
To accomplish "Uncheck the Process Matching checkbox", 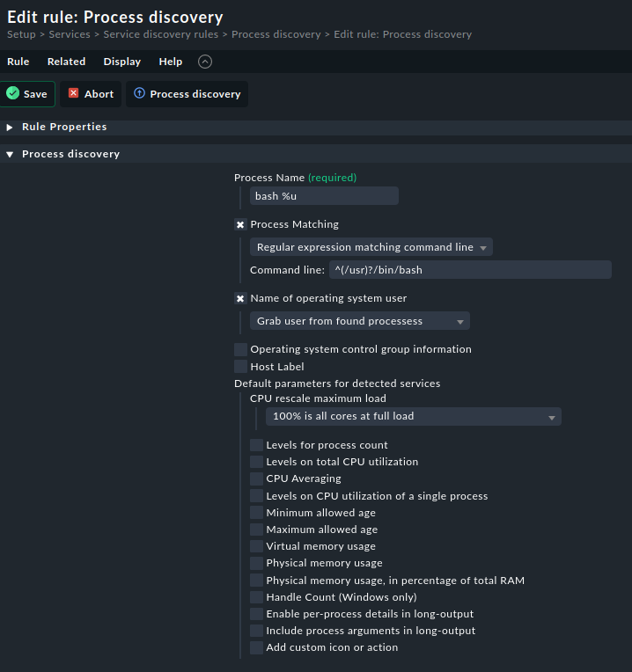I will point(240,224).
